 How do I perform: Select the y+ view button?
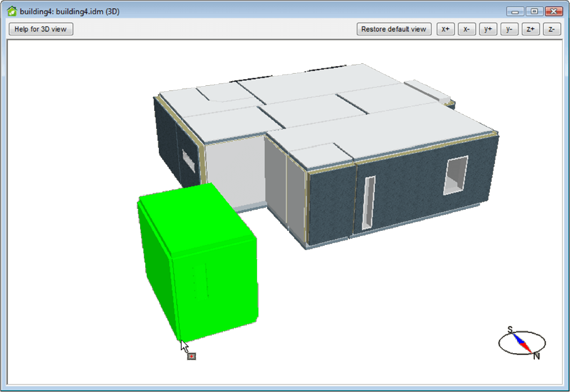tap(488, 29)
